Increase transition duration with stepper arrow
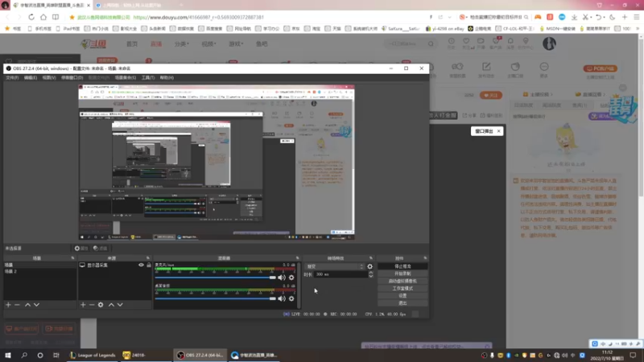This screenshot has height=362, width=644. [x=371, y=273]
